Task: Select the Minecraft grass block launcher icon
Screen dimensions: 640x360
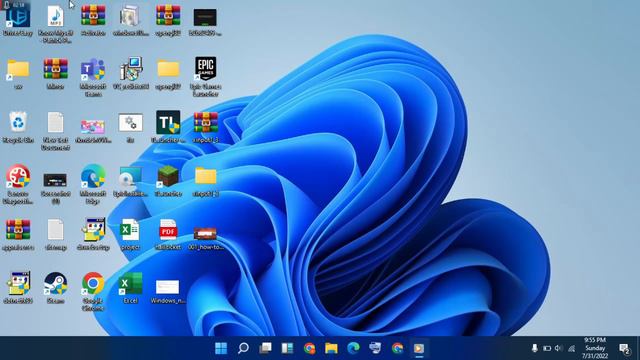Action: 168,181
